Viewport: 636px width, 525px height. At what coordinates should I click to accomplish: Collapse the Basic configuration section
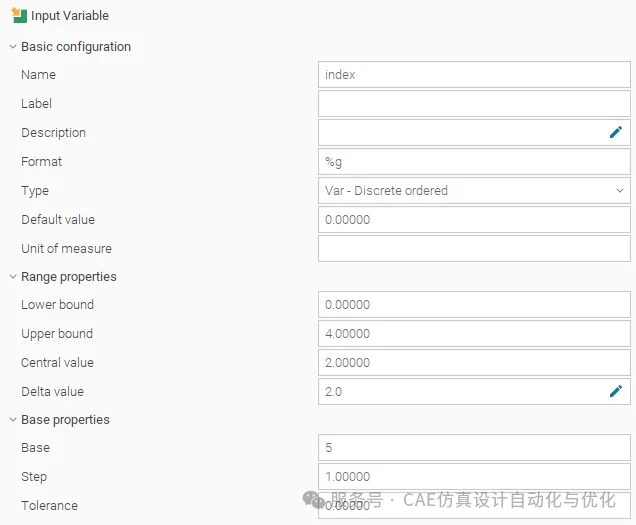(x=13, y=47)
